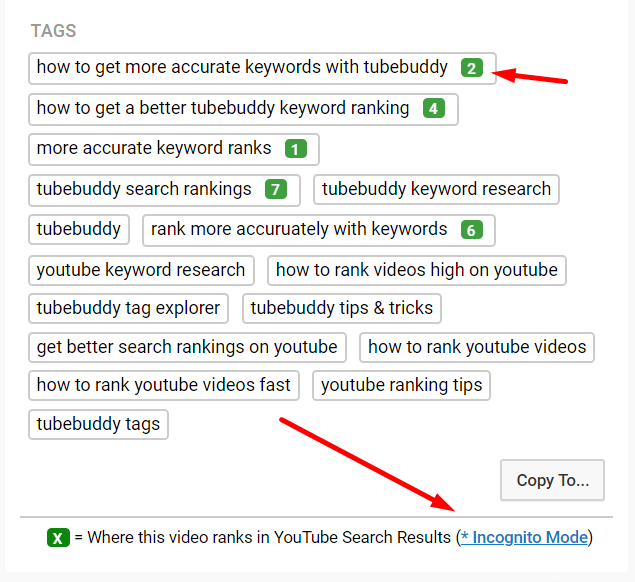This screenshot has height=582, width=635.
Task: Click the 'tubebuddy tags' tag
Action: [x=98, y=424]
